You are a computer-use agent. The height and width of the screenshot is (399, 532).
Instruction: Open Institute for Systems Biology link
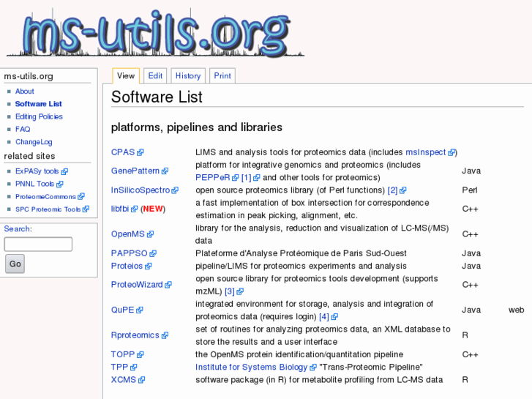(x=252, y=367)
